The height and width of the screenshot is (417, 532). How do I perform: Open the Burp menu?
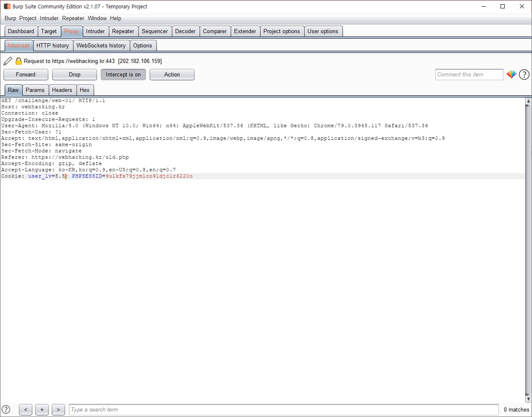(10, 18)
